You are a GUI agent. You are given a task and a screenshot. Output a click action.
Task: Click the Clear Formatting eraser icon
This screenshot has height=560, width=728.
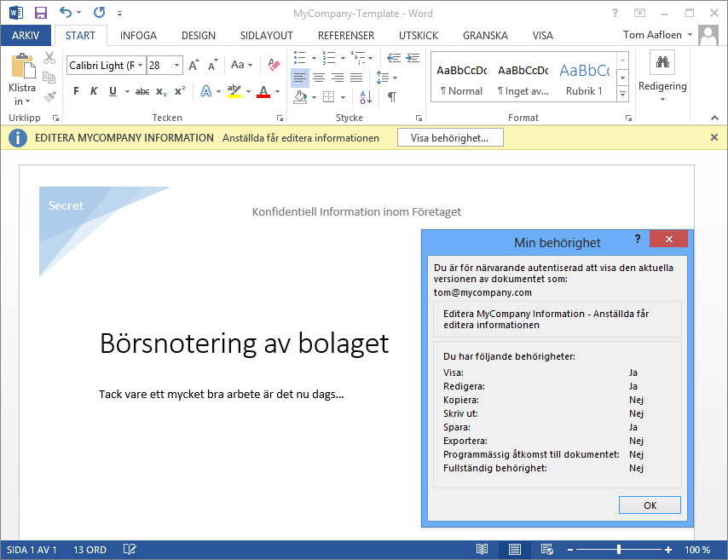[274, 65]
